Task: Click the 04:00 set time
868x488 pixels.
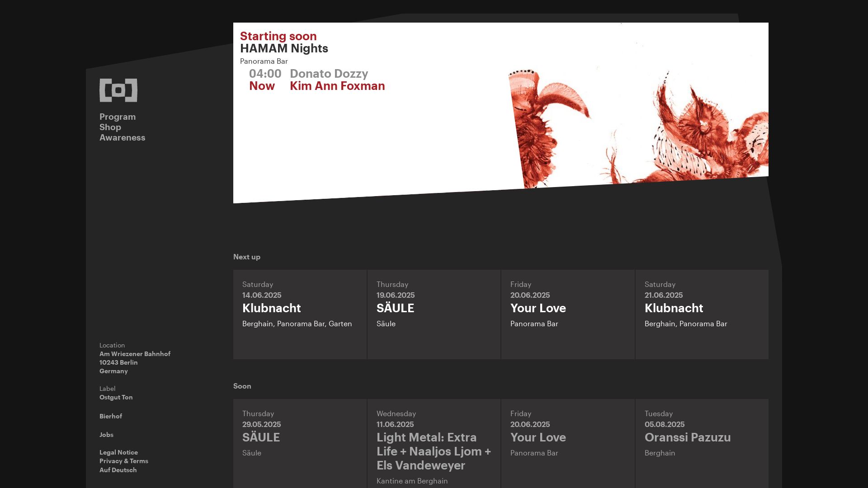Action: click(x=265, y=74)
